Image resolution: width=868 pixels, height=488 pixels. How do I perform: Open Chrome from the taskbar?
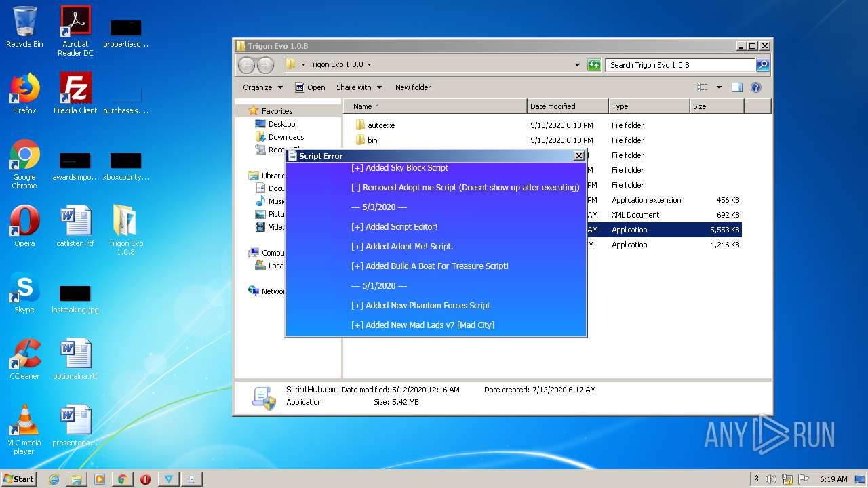pyautogui.click(x=123, y=479)
